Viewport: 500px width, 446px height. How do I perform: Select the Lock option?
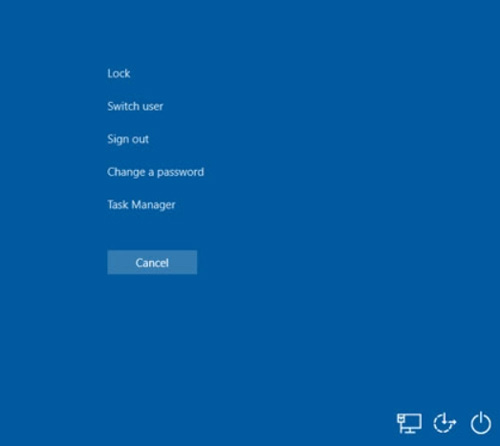coord(119,73)
